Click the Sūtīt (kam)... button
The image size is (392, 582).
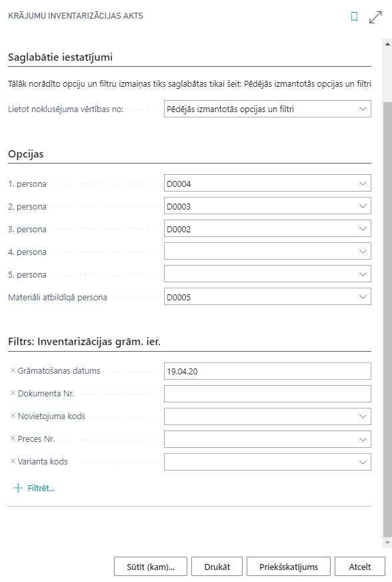[x=151, y=567]
